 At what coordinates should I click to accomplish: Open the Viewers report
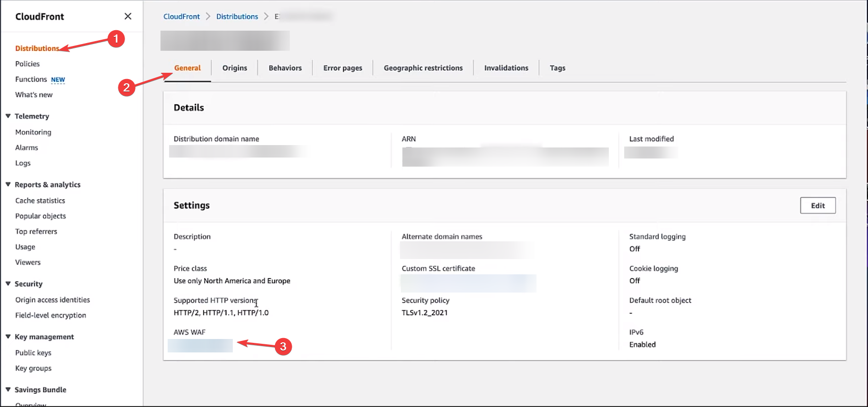click(x=28, y=262)
